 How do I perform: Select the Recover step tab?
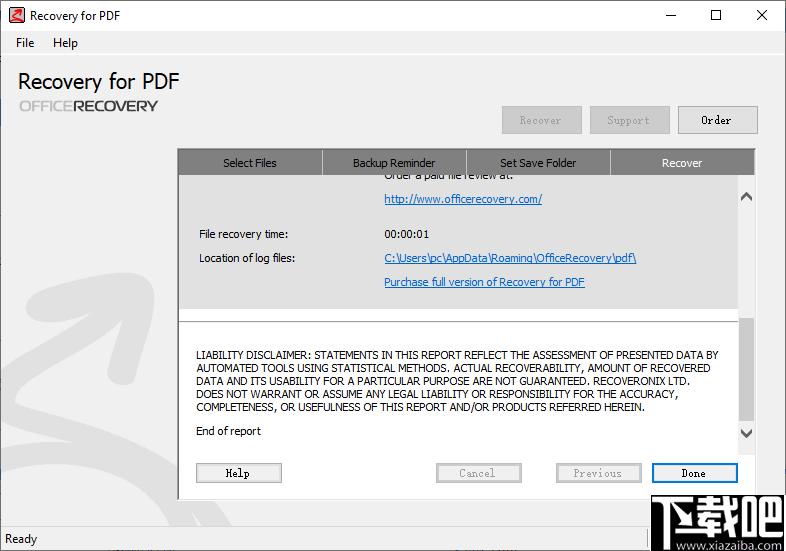coord(682,163)
